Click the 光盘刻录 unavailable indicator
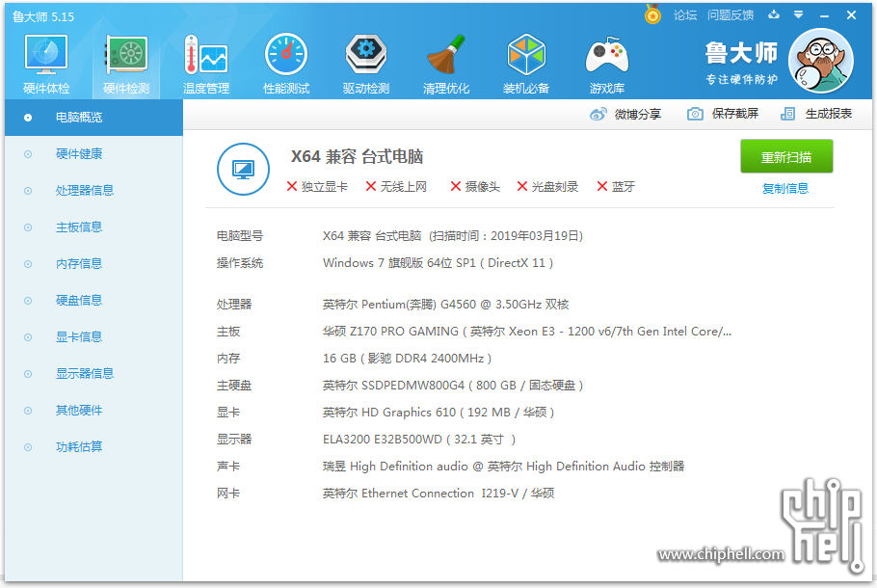 (x=547, y=186)
